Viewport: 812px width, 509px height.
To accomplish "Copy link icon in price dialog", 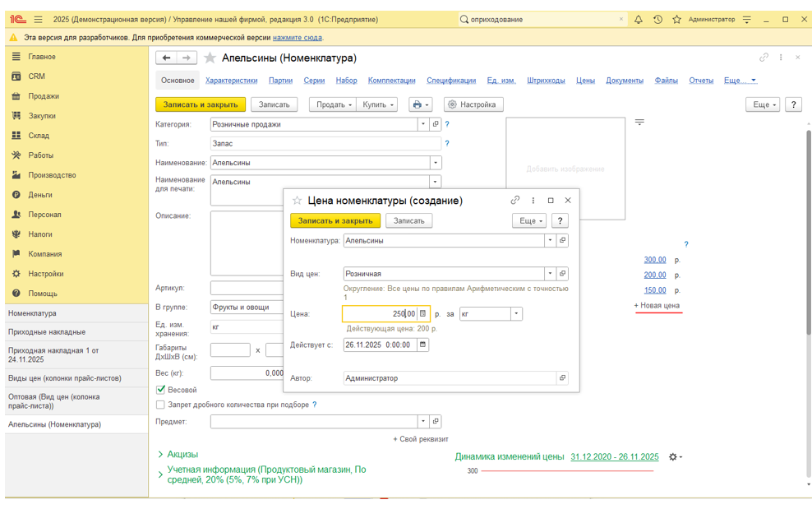I will 515,201.
